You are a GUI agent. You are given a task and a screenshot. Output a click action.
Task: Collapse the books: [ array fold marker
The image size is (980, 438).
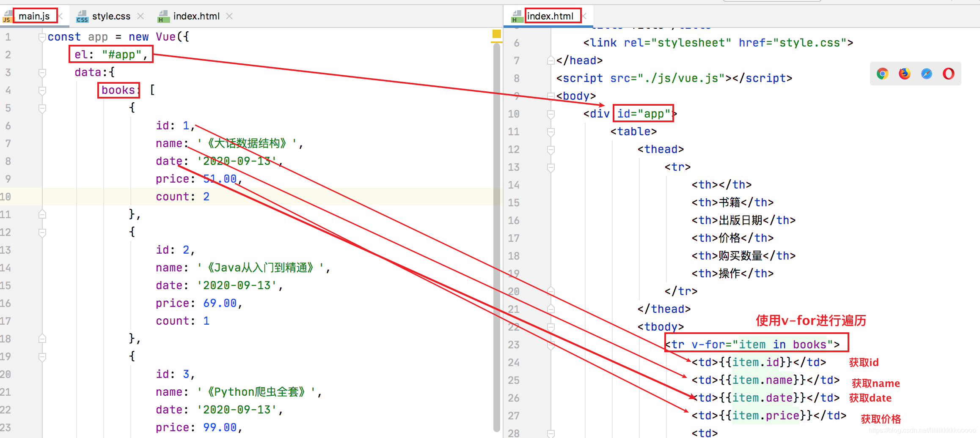42,90
